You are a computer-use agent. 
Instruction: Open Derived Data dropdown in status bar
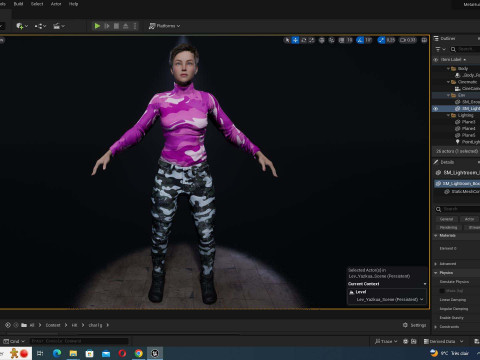point(443,341)
